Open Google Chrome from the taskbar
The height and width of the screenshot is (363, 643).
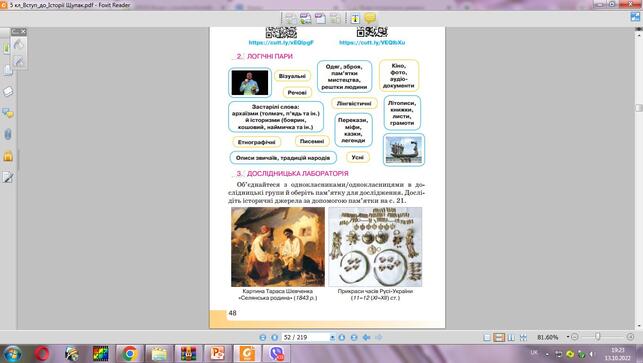(130, 353)
